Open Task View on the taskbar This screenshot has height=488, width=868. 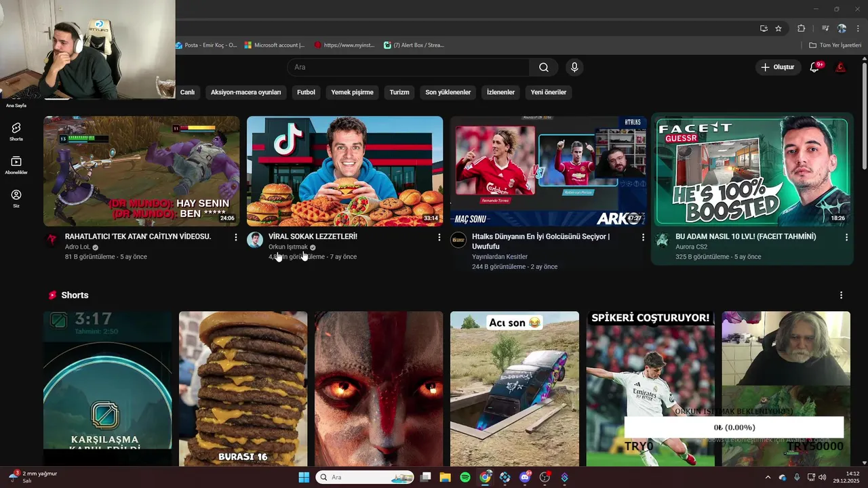(x=425, y=477)
